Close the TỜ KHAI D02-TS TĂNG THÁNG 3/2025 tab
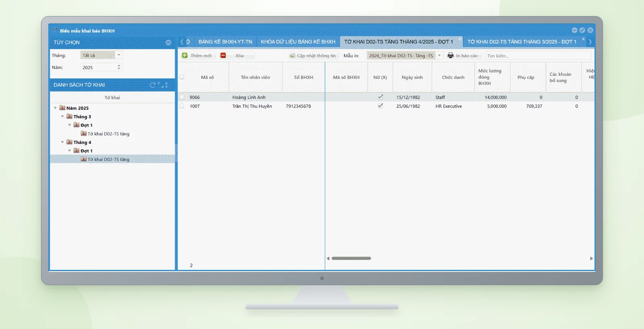Image resolution: width=644 pixels, height=329 pixels. point(583,39)
